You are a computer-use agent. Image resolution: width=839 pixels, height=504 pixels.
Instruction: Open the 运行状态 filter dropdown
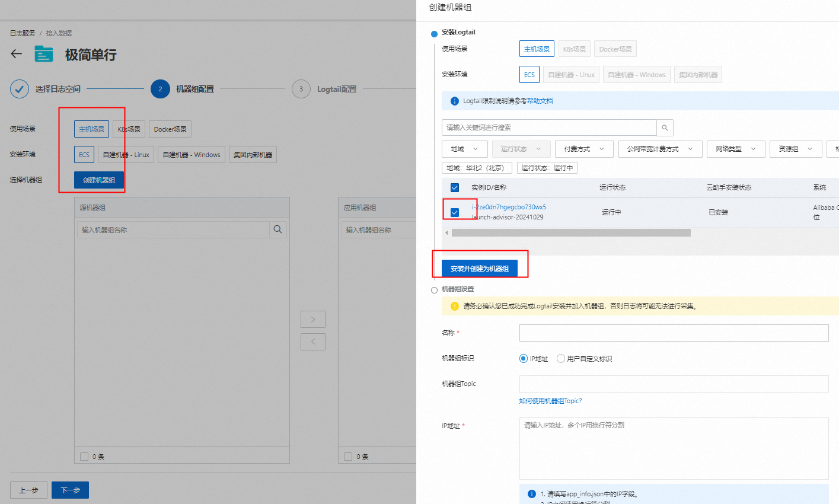(x=521, y=149)
